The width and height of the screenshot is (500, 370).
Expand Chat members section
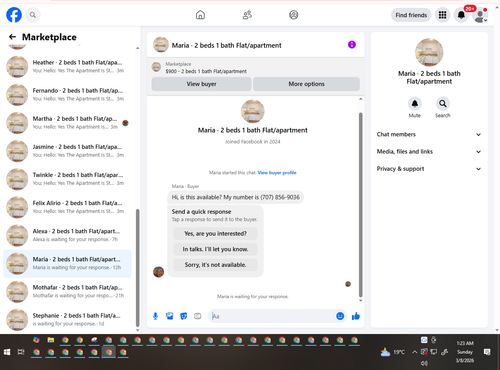point(429,134)
